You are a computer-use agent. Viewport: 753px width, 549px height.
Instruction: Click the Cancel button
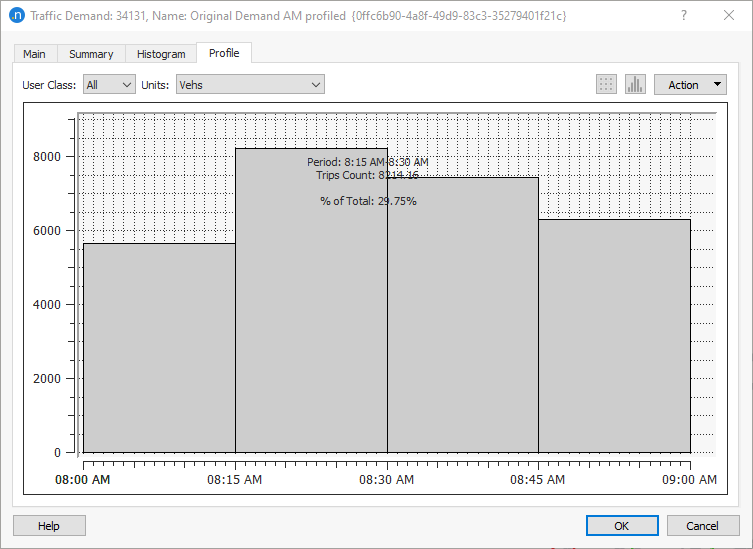(703, 525)
